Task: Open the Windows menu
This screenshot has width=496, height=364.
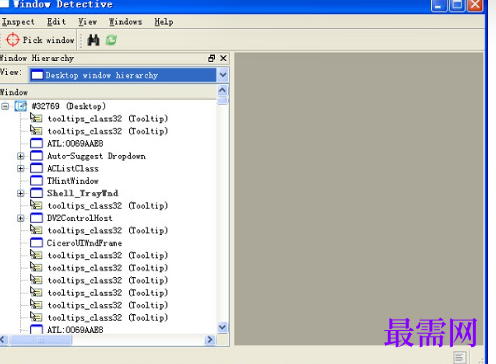Action: tap(125, 22)
